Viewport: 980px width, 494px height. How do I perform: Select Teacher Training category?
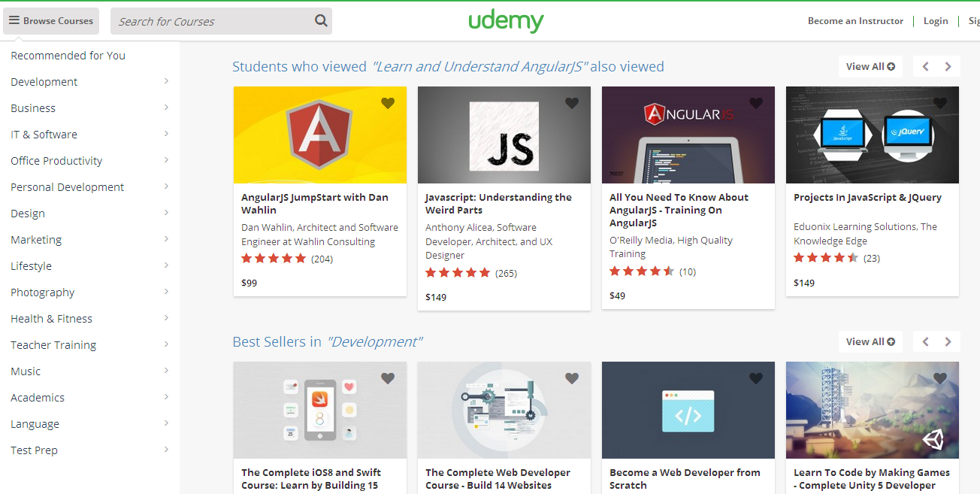[53, 345]
